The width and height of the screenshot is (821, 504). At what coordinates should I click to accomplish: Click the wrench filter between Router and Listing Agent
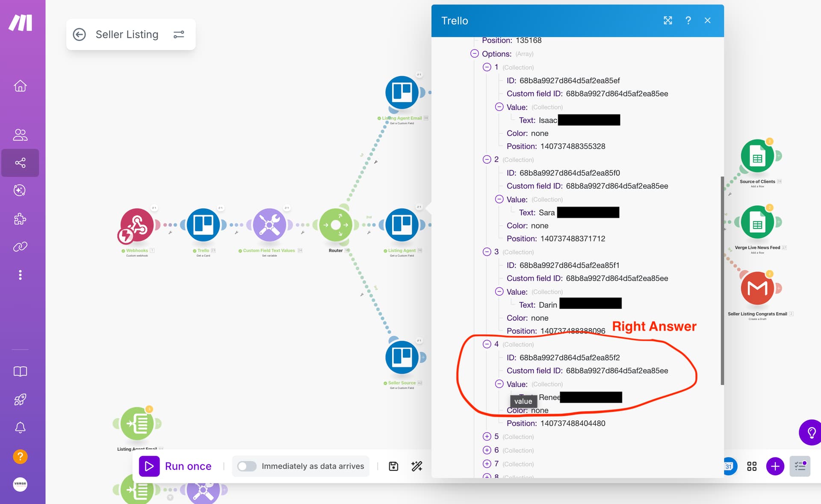pyautogui.click(x=369, y=233)
